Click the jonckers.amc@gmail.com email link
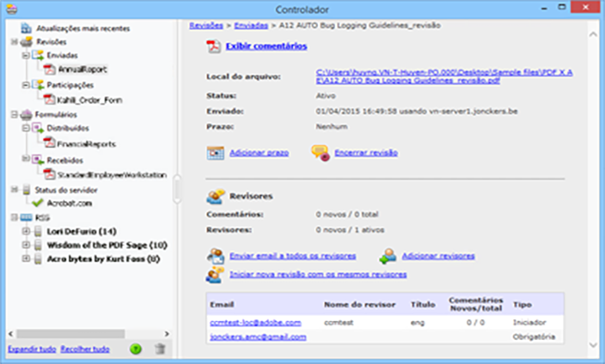 [x=258, y=337]
